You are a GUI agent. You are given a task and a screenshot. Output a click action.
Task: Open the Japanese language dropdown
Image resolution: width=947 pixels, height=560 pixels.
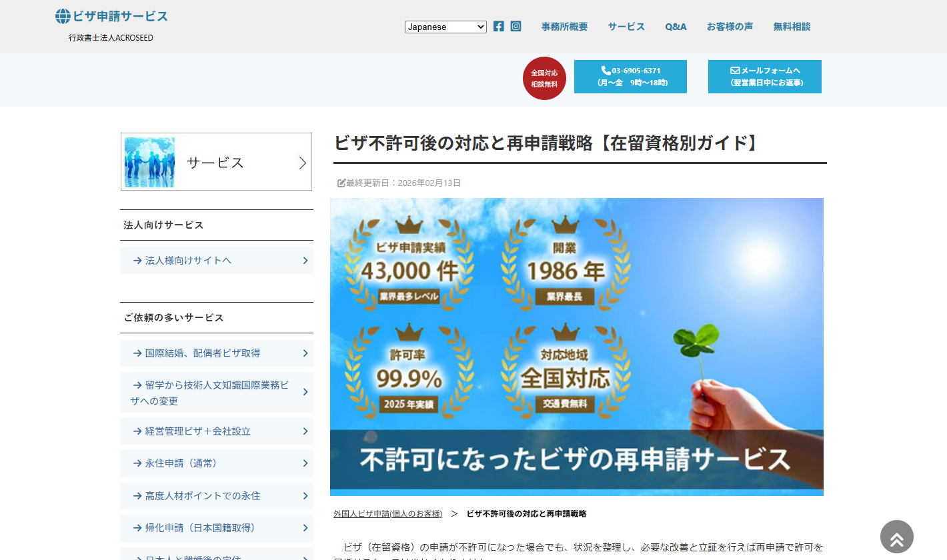(x=445, y=27)
